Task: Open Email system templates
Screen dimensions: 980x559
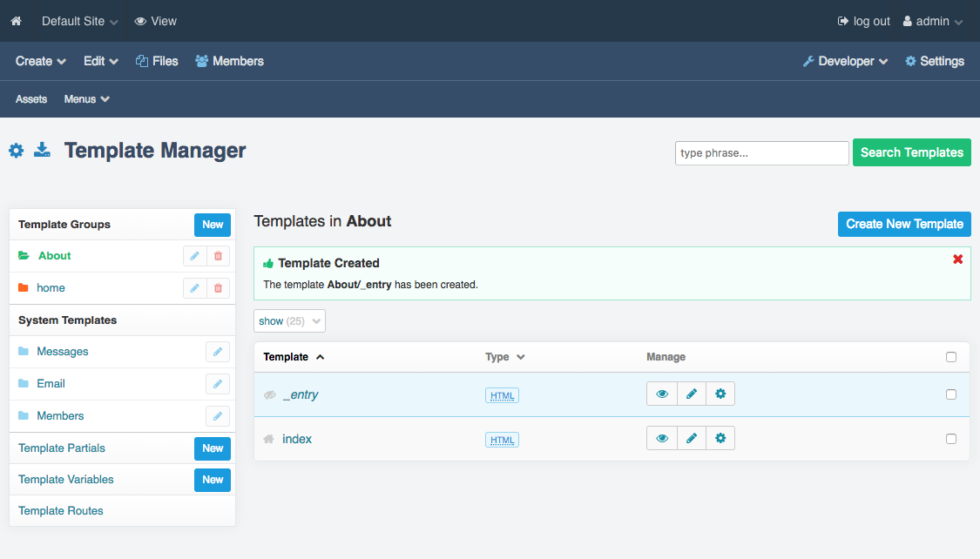Action: 51,383
